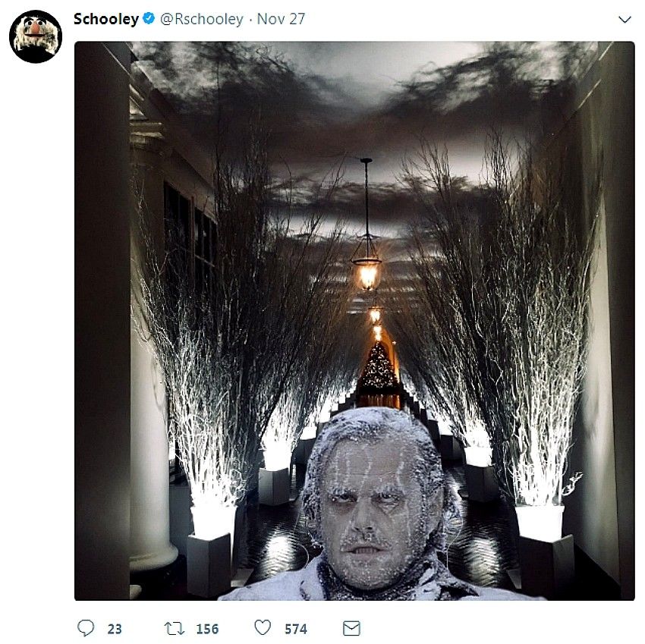Open the Nov 27 timestamp link
This screenshot has width=645, height=644.
(x=281, y=19)
